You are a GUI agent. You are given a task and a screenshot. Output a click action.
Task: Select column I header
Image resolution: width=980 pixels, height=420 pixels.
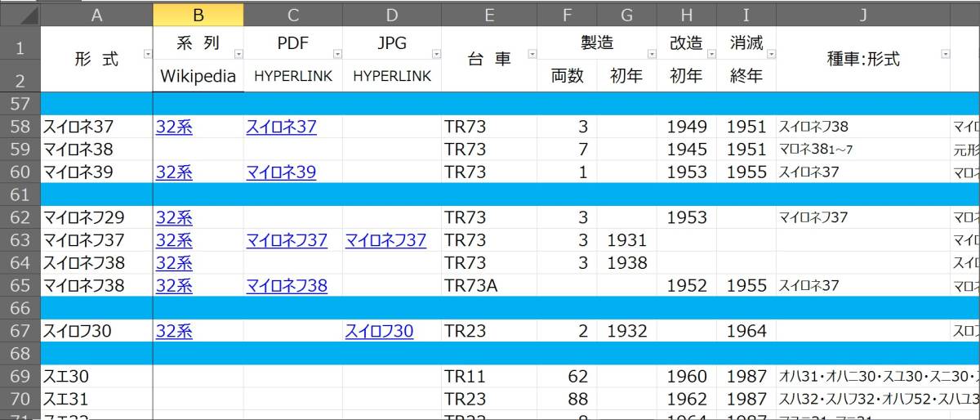tap(746, 14)
